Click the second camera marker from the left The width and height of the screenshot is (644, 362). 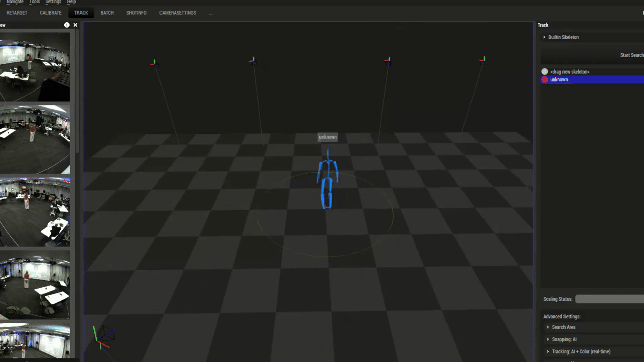pyautogui.click(x=253, y=61)
